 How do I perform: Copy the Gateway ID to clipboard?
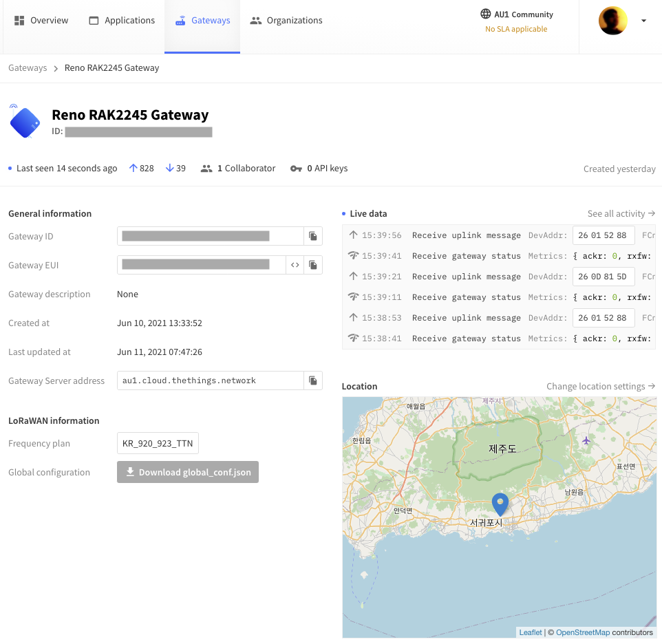(x=313, y=236)
